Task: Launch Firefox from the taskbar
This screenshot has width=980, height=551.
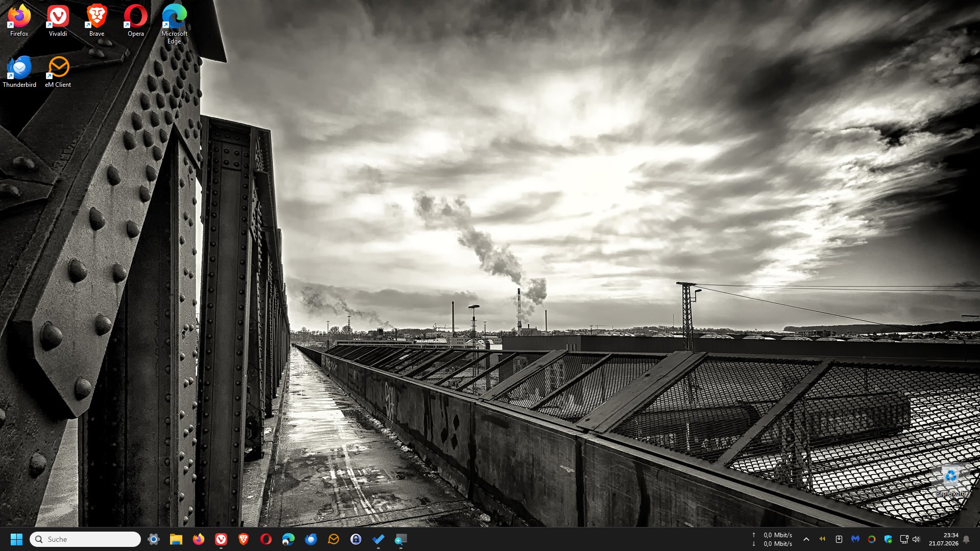Action: click(x=199, y=539)
